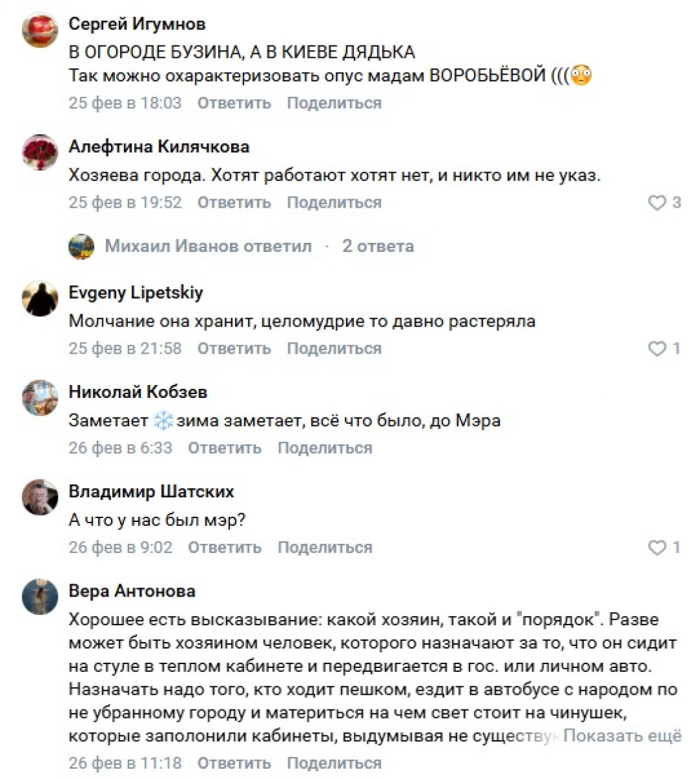Click Ответить under Владимир Шатских's comment
This screenshot has width=700, height=779.
click(225, 547)
